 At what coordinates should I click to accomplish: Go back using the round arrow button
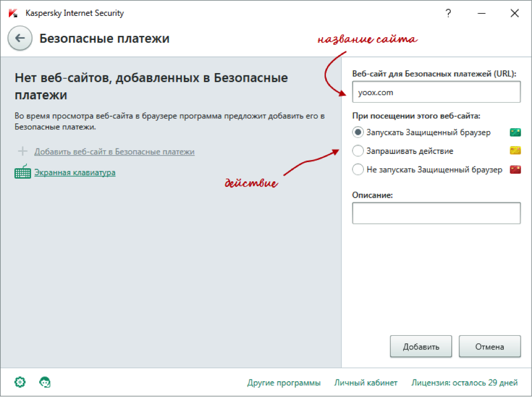click(x=20, y=38)
